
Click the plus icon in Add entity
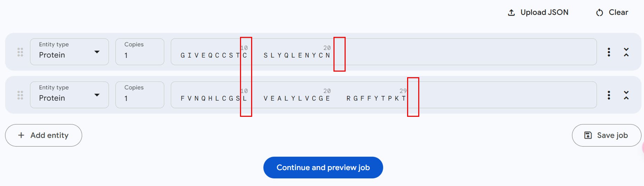point(21,135)
